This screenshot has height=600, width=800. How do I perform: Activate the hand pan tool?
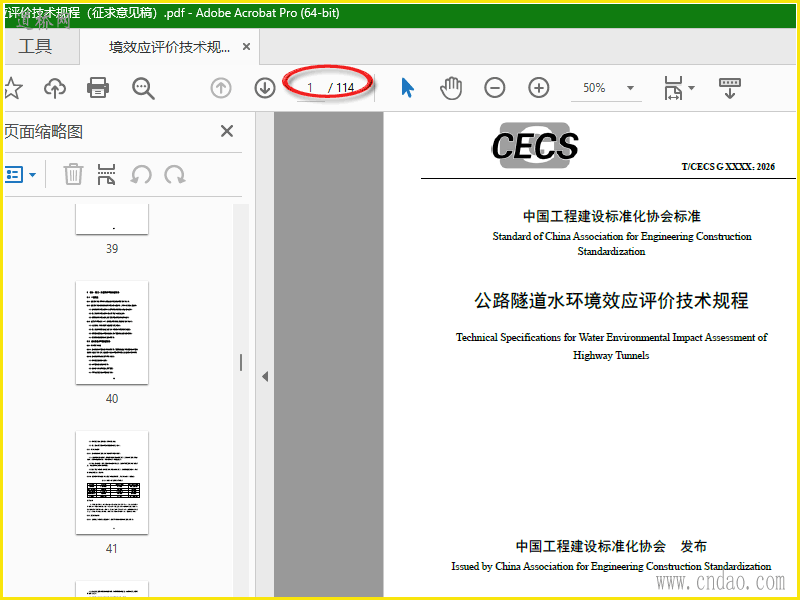click(x=451, y=88)
